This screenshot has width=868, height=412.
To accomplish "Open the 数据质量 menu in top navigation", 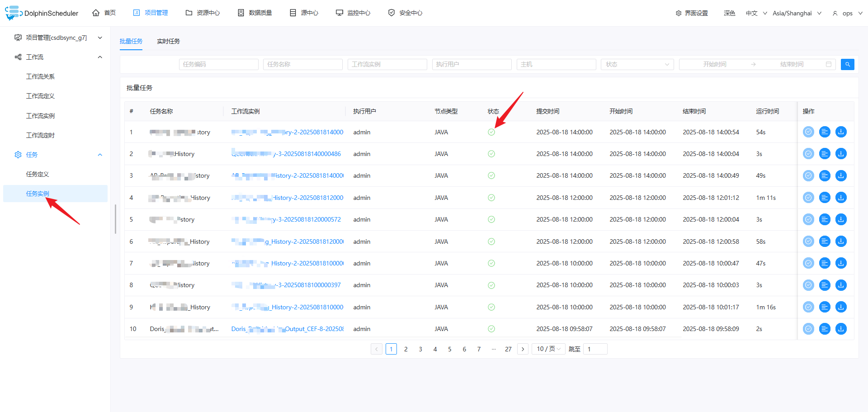I will (x=255, y=13).
